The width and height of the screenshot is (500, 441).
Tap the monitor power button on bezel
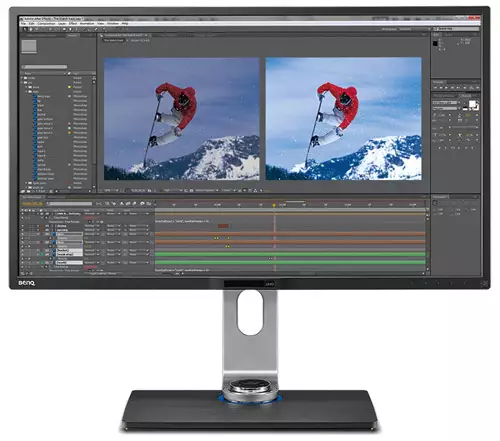point(484,283)
